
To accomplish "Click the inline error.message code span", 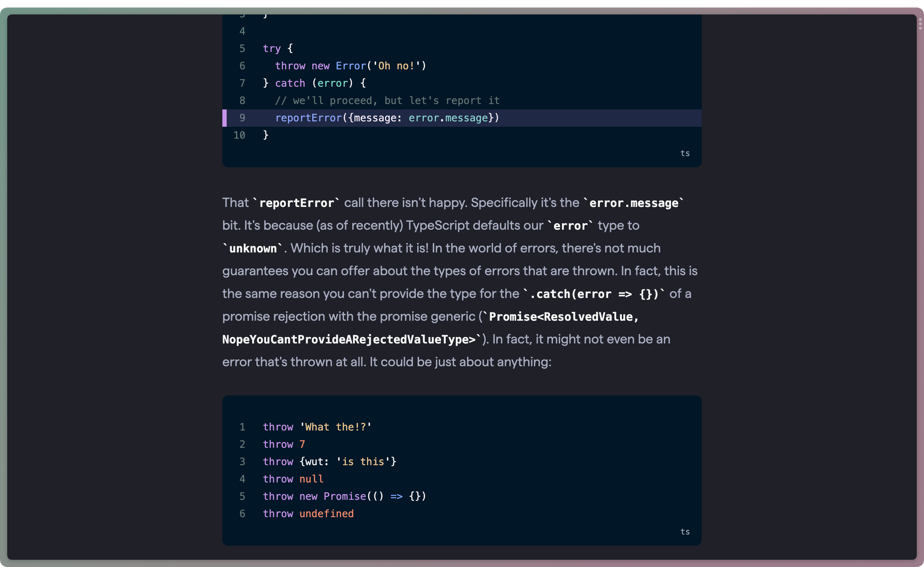I will coord(633,203).
